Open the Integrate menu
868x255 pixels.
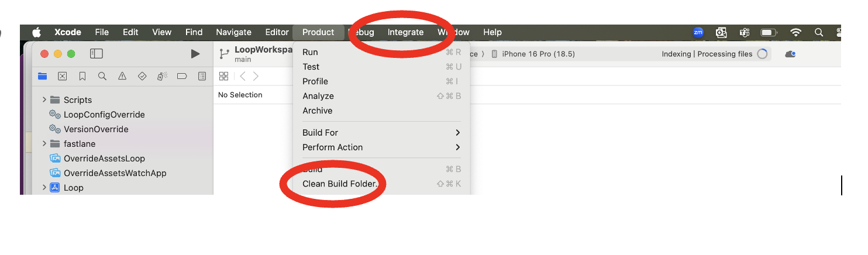point(405,32)
